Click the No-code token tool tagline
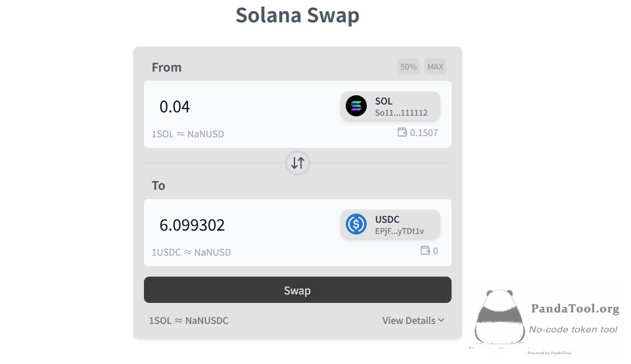Screen dimensions: 631x364 click(x=573, y=329)
